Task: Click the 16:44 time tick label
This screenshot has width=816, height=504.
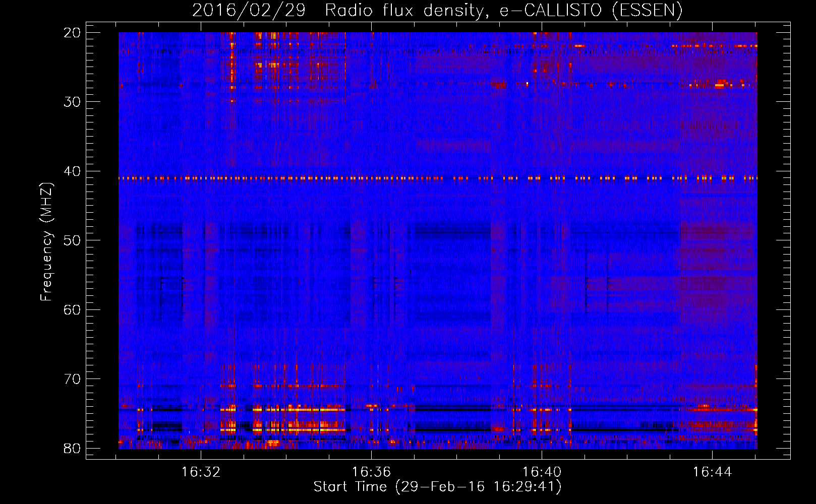Action: (712, 472)
